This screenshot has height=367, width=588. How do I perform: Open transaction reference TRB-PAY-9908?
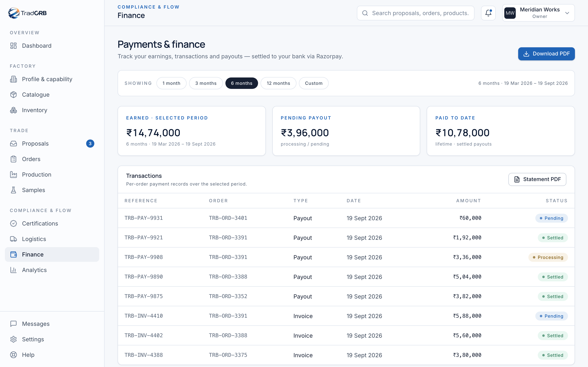click(x=144, y=257)
